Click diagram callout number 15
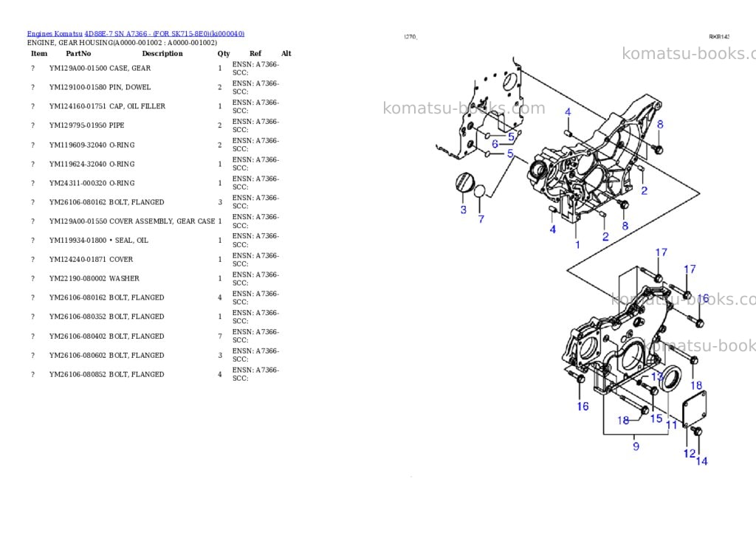The image size is (756, 535). pos(656,418)
